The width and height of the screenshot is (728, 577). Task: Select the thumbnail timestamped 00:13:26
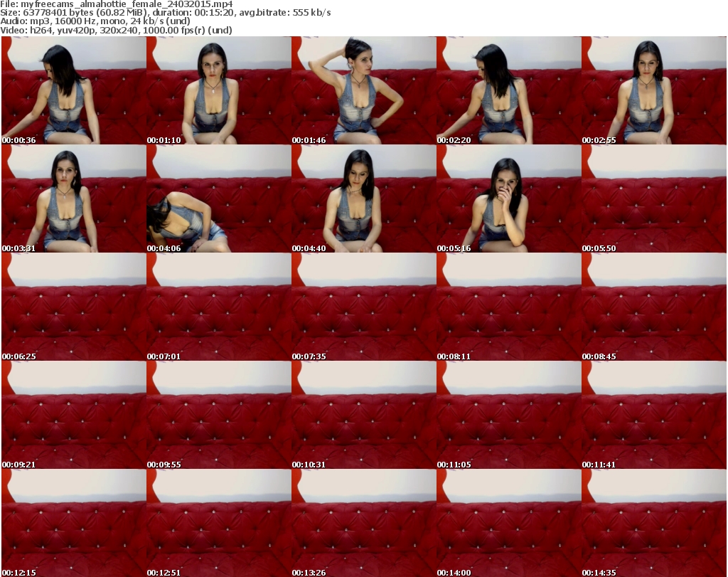pos(363,523)
